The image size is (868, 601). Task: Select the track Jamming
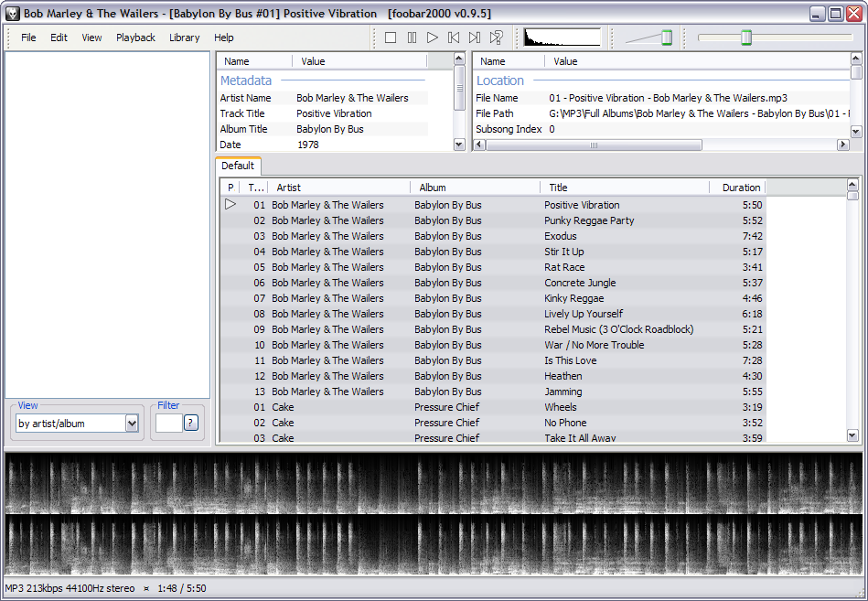pyautogui.click(x=493, y=391)
